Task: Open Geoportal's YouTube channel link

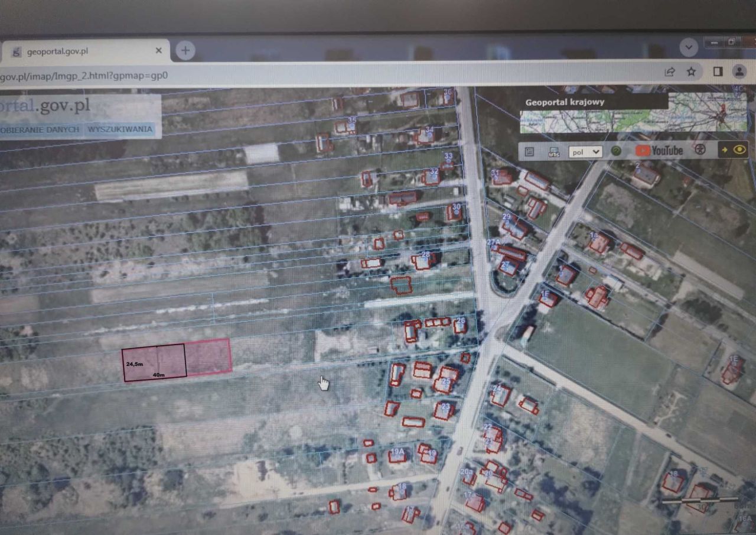Action: tap(659, 151)
